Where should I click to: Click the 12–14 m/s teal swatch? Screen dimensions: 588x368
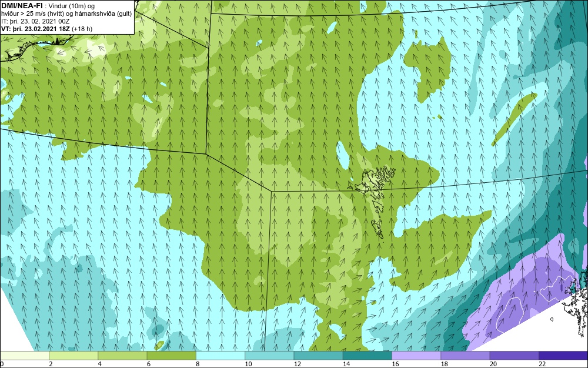[x=318, y=356]
